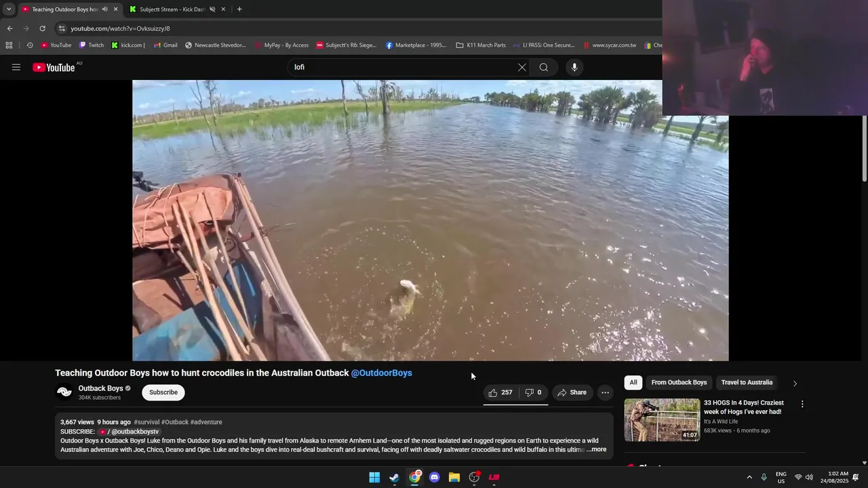Select the 'From Outback Boys' chip
This screenshot has width=868, height=488.
679,382
